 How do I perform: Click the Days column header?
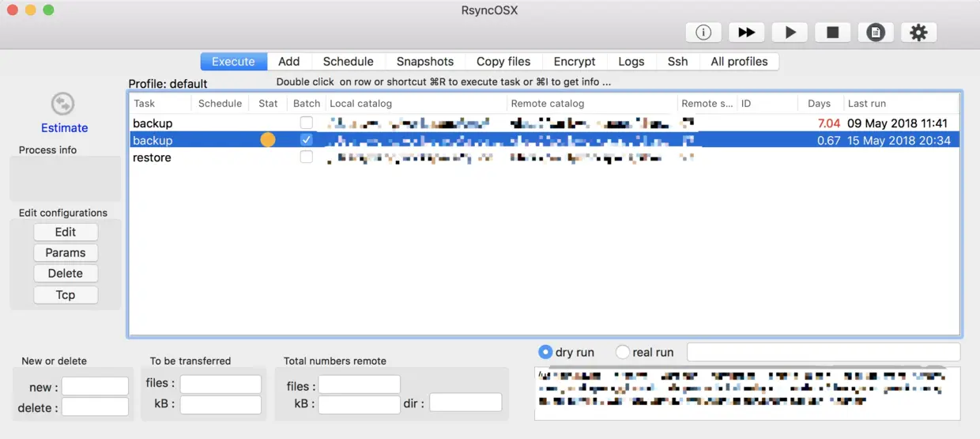pos(820,104)
